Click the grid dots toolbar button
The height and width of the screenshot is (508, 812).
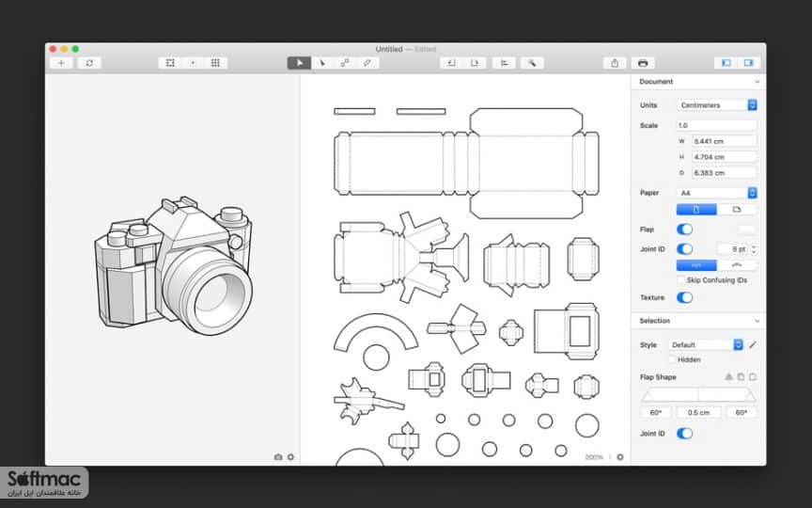click(x=215, y=63)
